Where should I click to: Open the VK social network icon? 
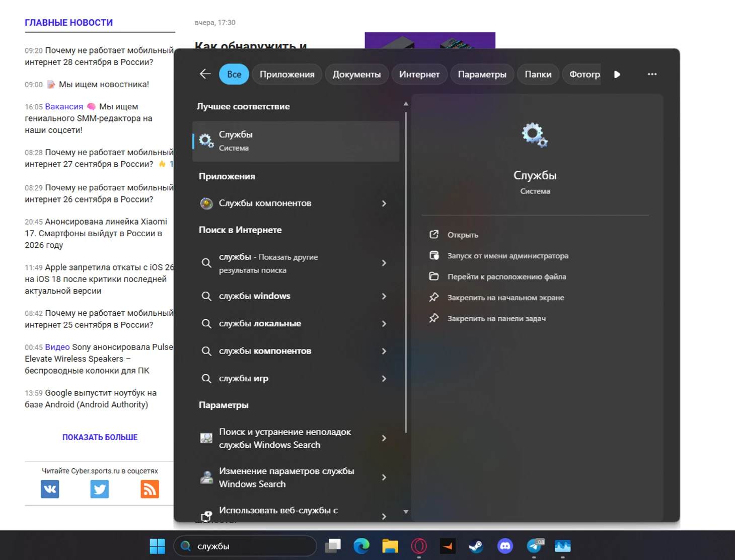click(50, 489)
